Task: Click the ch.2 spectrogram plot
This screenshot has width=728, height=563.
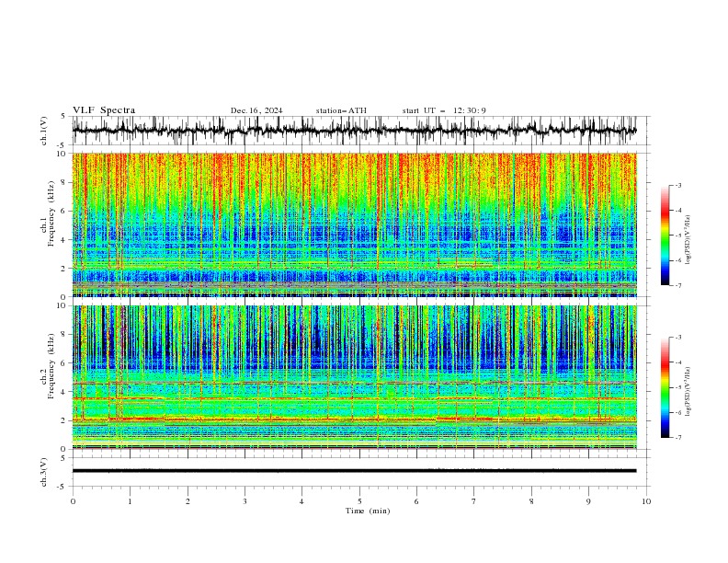Action: [355, 377]
